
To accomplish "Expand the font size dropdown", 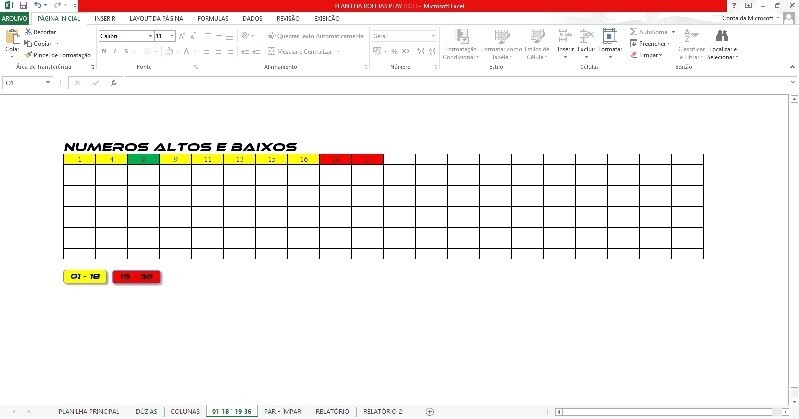I will [x=173, y=36].
